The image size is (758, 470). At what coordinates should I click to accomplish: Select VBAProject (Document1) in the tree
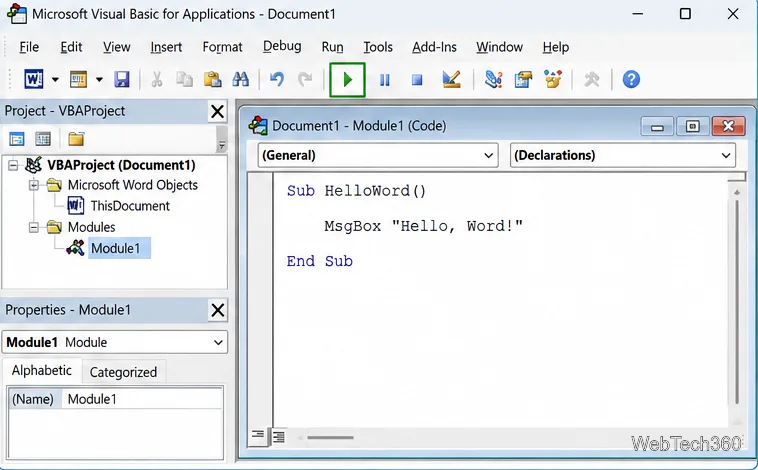coord(121,165)
